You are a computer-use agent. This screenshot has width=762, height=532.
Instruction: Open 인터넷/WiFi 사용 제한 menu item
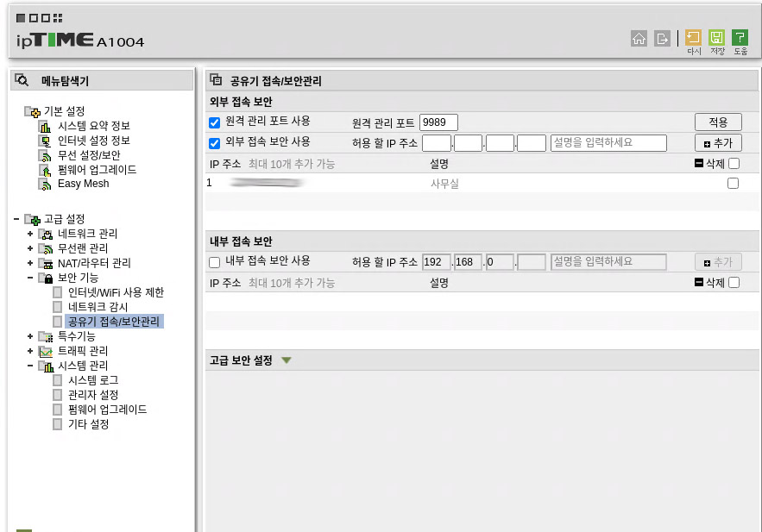(x=116, y=292)
